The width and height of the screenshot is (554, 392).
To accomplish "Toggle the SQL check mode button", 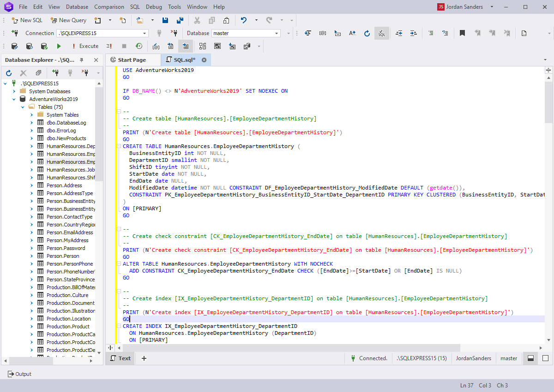I will click(x=381, y=33).
